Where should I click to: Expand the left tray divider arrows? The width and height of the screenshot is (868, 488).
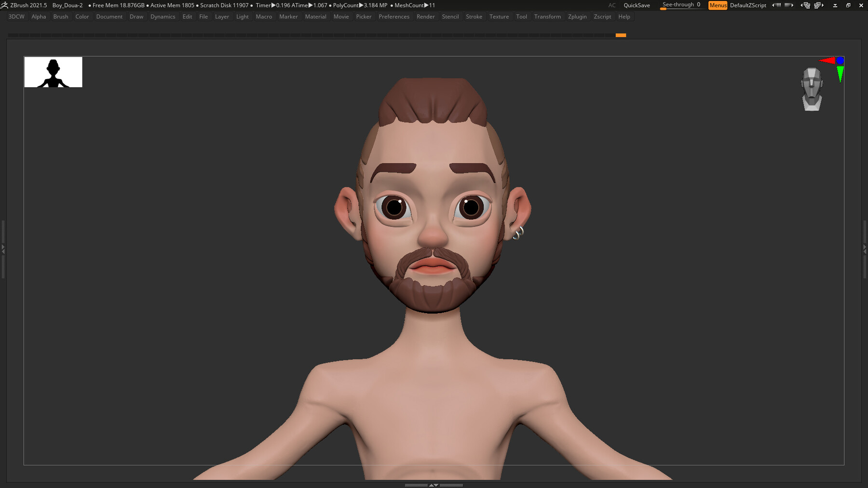[3, 249]
